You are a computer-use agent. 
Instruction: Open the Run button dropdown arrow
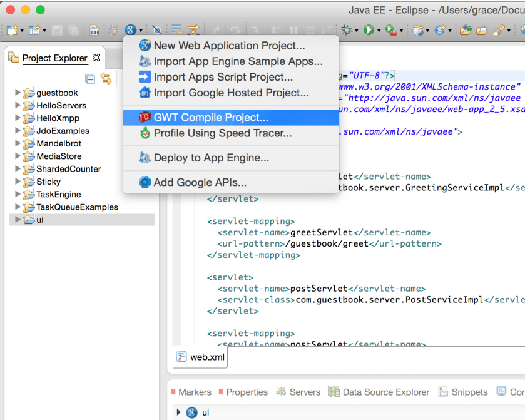point(379,30)
